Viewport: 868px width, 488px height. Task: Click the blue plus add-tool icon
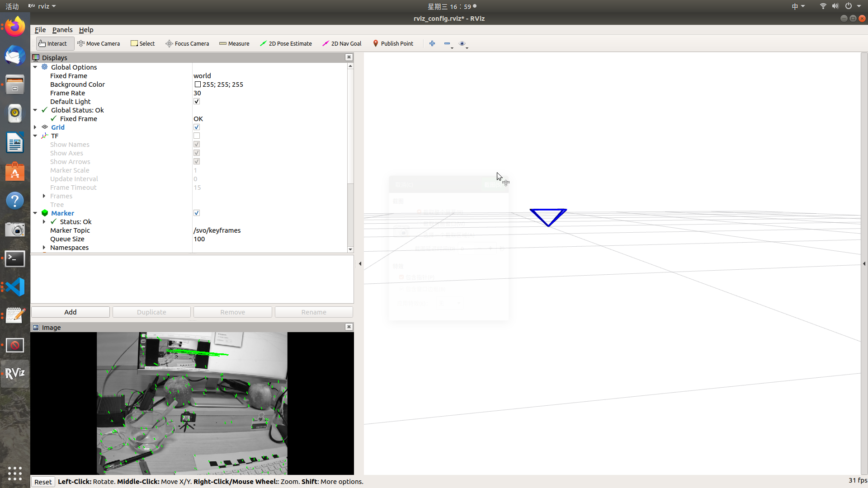432,43
